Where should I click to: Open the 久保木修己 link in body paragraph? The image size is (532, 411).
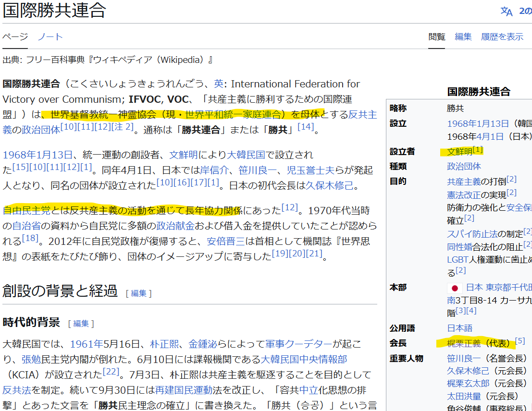[330, 185]
